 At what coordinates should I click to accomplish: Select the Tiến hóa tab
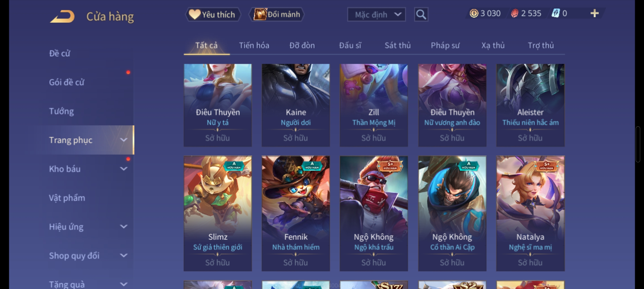(x=254, y=45)
